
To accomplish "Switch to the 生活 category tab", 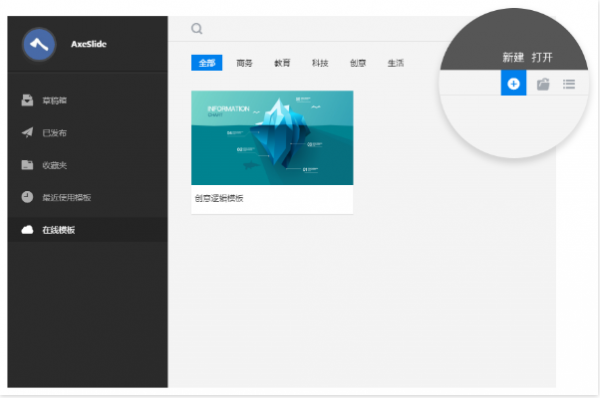I will click(396, 63).
